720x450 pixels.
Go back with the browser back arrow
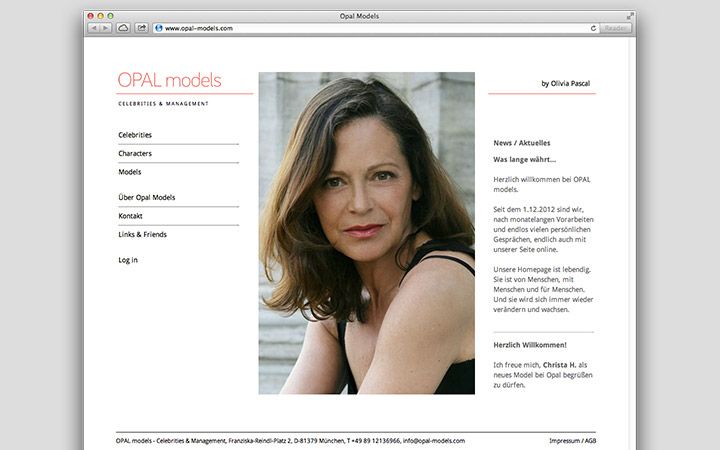[x=94, y=28]
